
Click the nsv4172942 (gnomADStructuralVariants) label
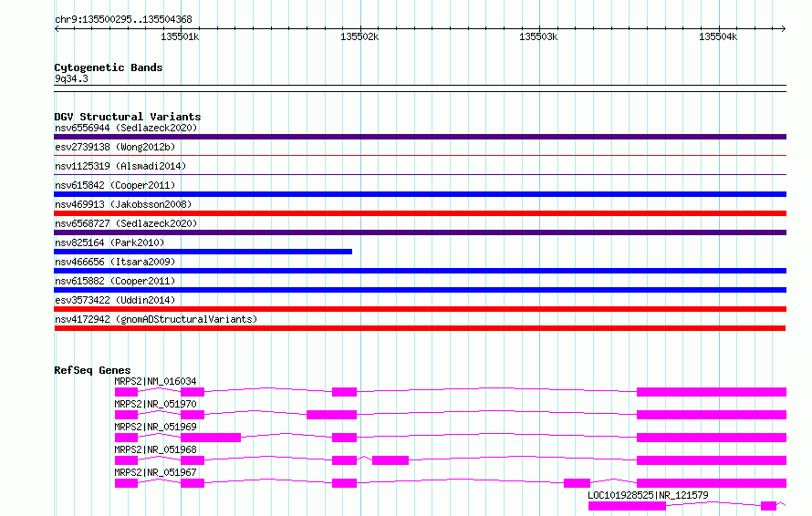click(156, 319)
